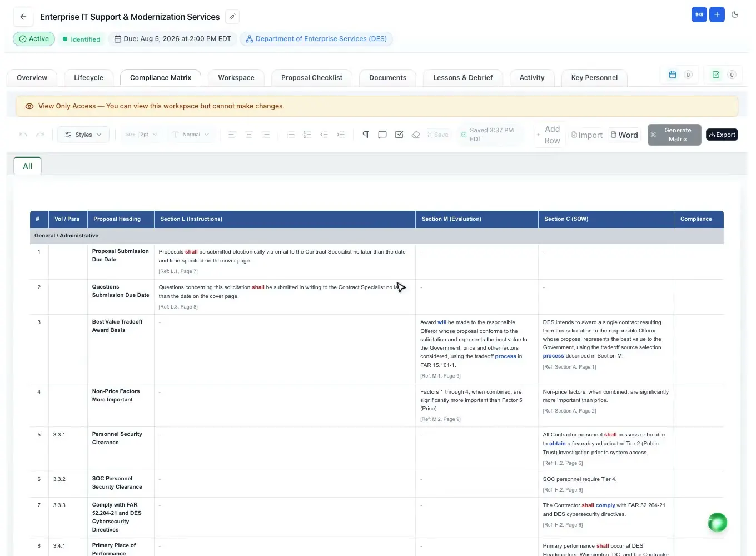Go back using the arrow button

click(23, 17)
